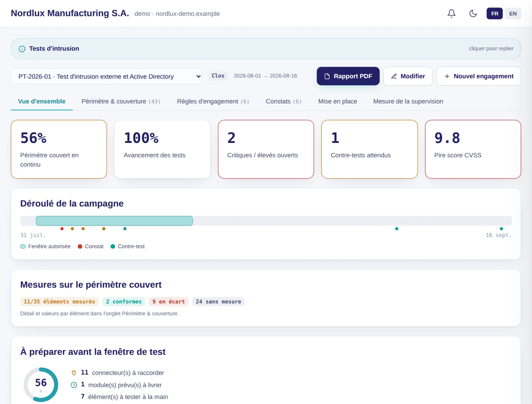
Task: Open the Contre-tests attendus card
Action: click(370, 149)
